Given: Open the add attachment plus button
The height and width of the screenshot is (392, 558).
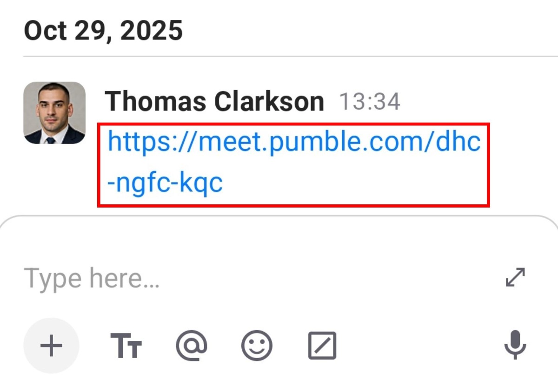Looking at the screenshot, I should pyautogui.click(x=51, y=346).
